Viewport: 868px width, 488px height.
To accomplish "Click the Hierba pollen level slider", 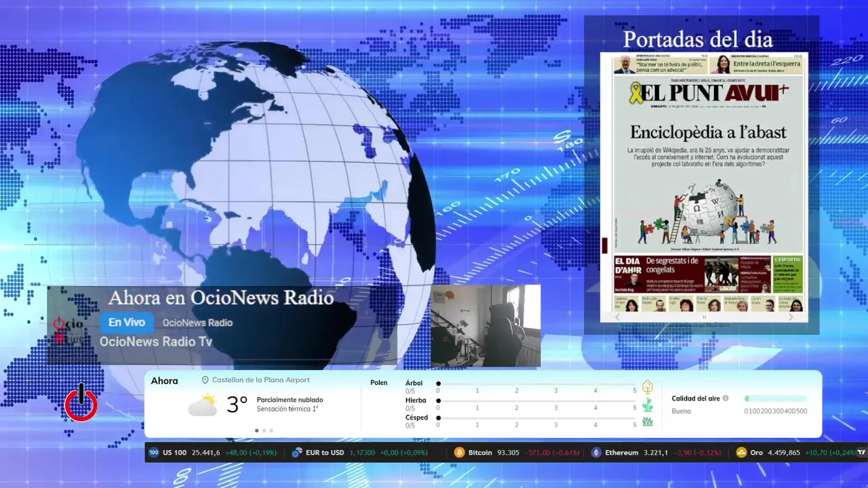I will pos(536,401).
